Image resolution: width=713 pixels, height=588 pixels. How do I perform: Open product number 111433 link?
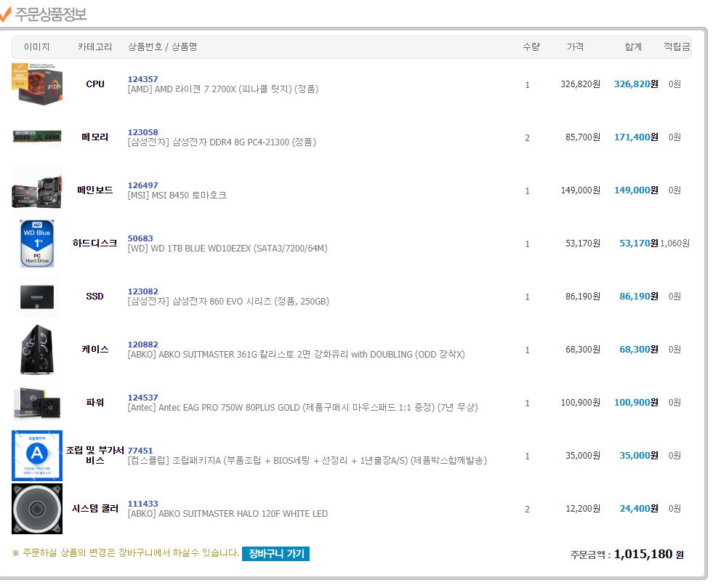pyautogui.click(x=142, y=504)
